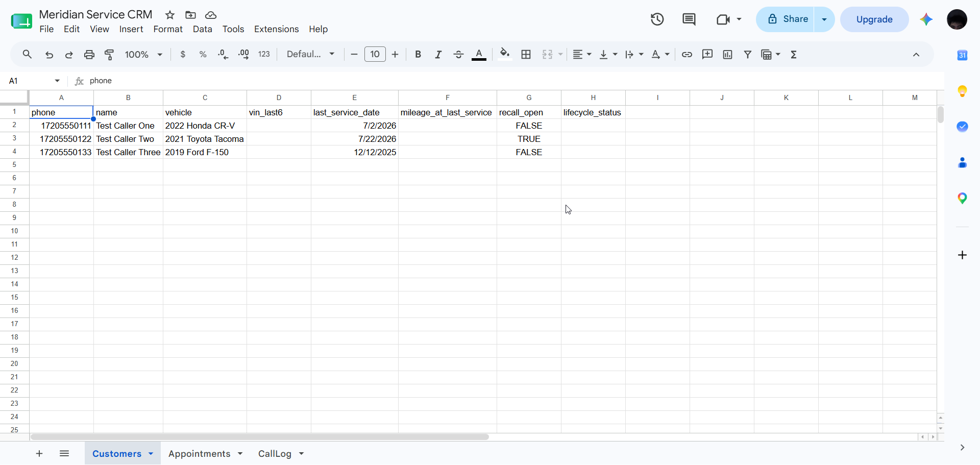
Task: Toggle strikethrough formatting
Action: [458, 54]
